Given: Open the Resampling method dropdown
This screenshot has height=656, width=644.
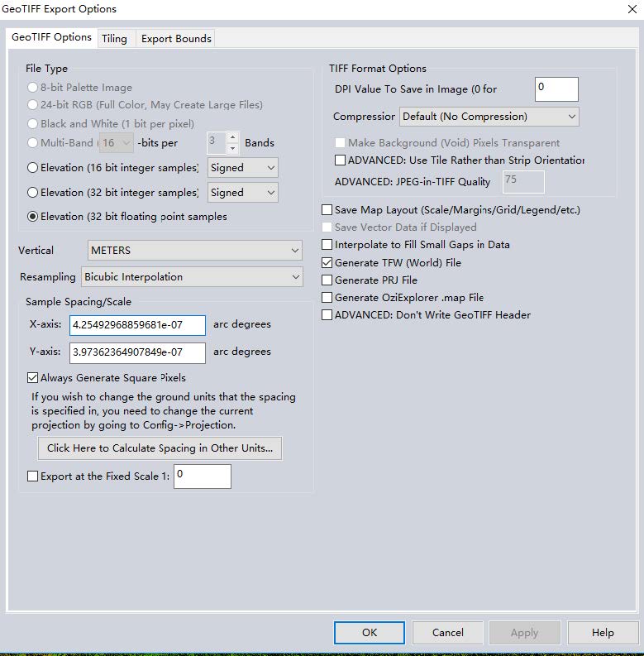Looking at the screenshot, I should (192, 277).
